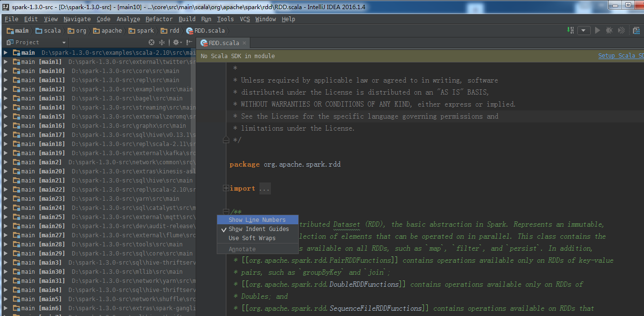Open the Build menu

[187, 19]
